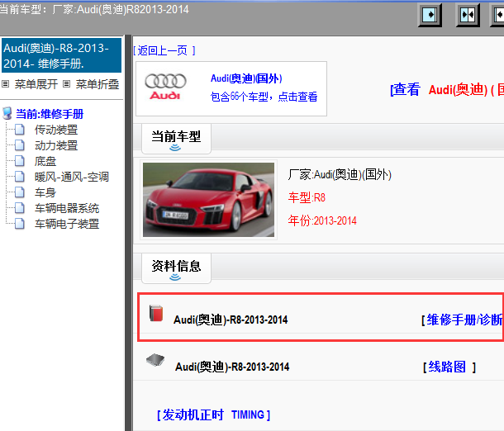Click the 查看 Audi(奥迪) link at right
This screenshot has width=504, height=431.
(447, 90)
